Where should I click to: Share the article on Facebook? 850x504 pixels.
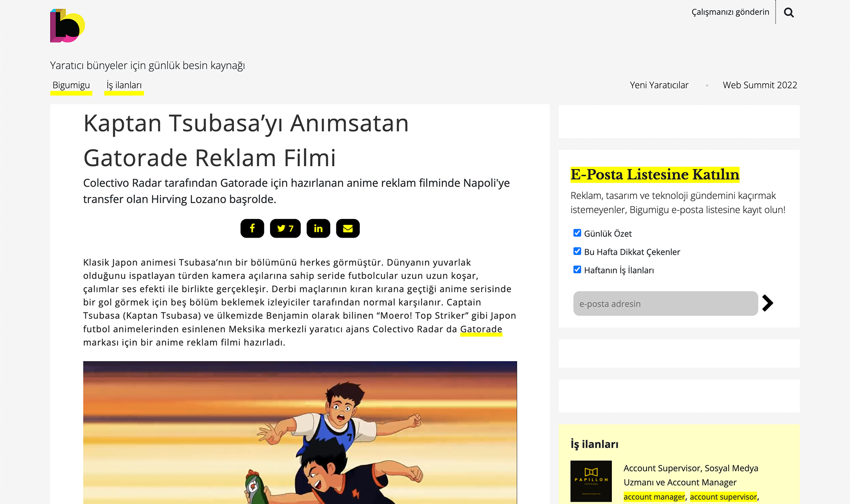[252, 228]
